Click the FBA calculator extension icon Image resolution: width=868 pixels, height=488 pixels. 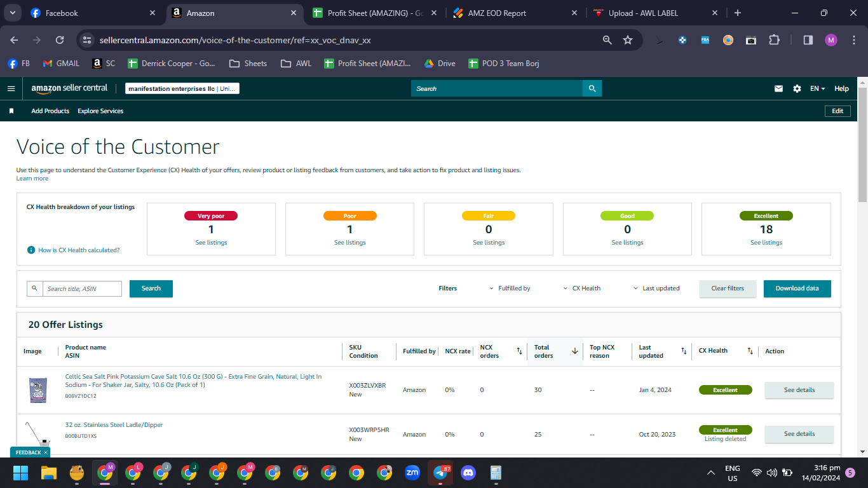(x=705, y=40)
